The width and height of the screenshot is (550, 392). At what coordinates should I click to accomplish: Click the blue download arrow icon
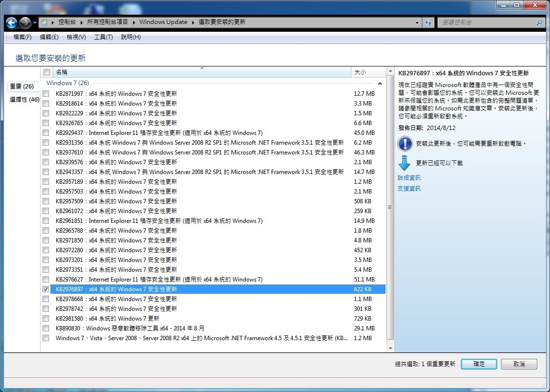coord(405,163)
